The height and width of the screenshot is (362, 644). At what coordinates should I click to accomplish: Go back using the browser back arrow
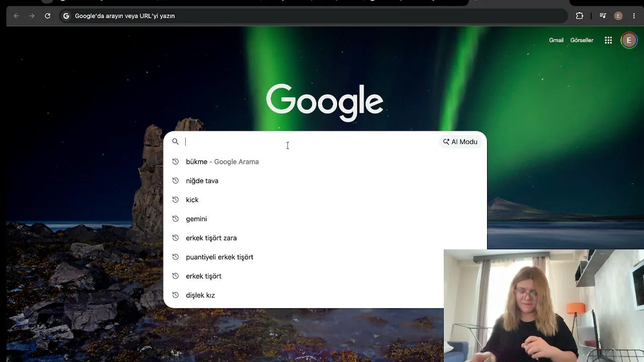(17, 16)
